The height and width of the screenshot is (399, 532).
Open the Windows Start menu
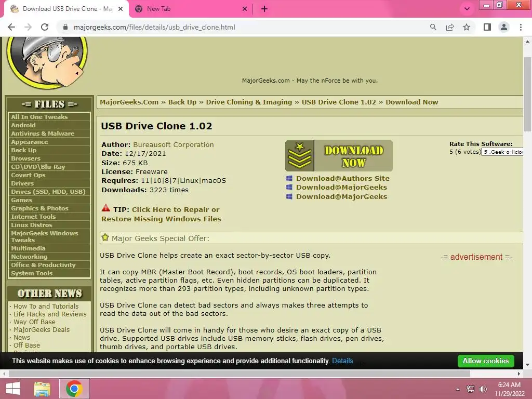point(13,389)
